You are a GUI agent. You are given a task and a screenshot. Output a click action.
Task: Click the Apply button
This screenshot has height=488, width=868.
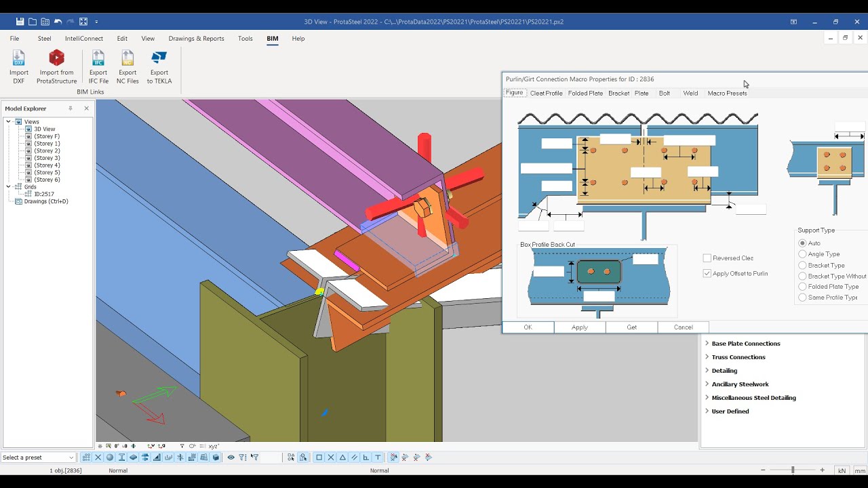[x=580, y=327]
